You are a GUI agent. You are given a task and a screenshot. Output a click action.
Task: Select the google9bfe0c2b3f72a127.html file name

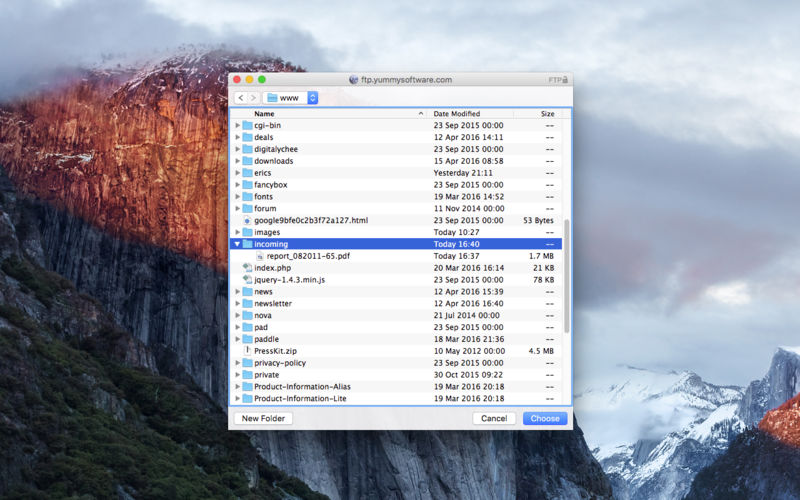pos(311,220)
